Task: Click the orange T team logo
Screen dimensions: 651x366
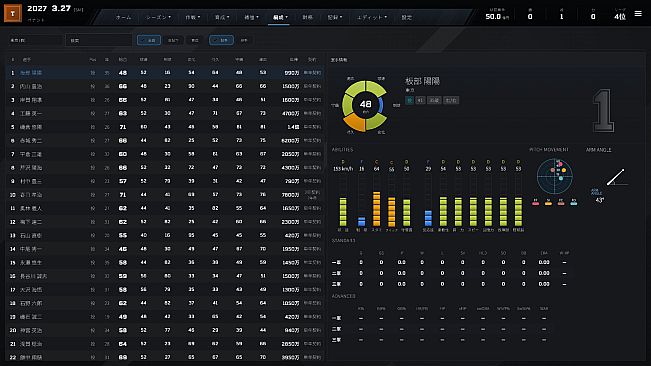Action: [x=13, y=13]
